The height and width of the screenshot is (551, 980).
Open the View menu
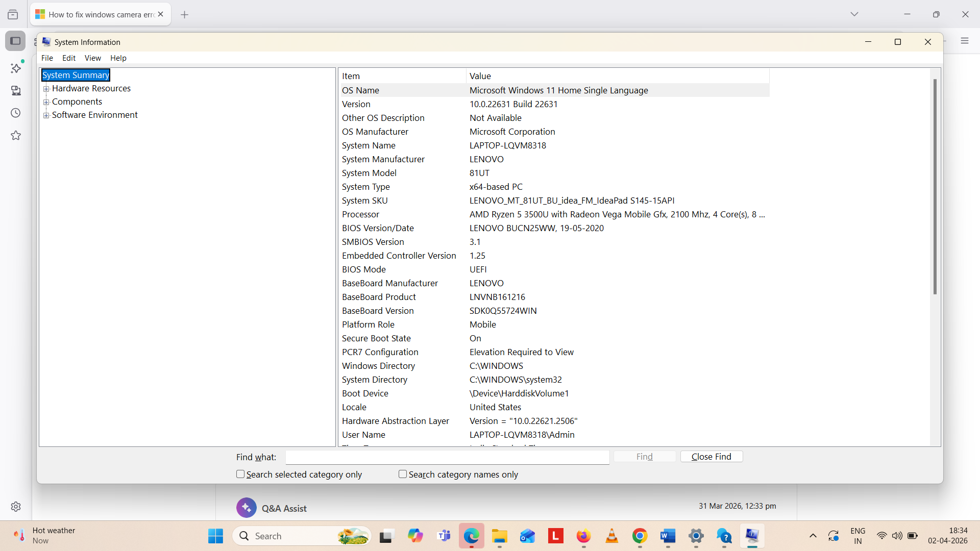point(93,58)
